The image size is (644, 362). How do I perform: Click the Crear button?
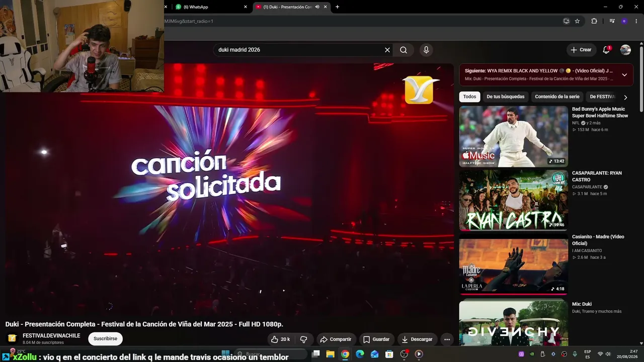click(581, 50)
